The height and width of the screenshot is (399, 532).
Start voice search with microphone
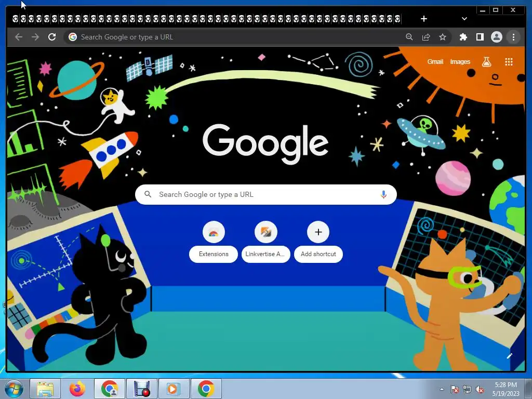tap(383, 194)
